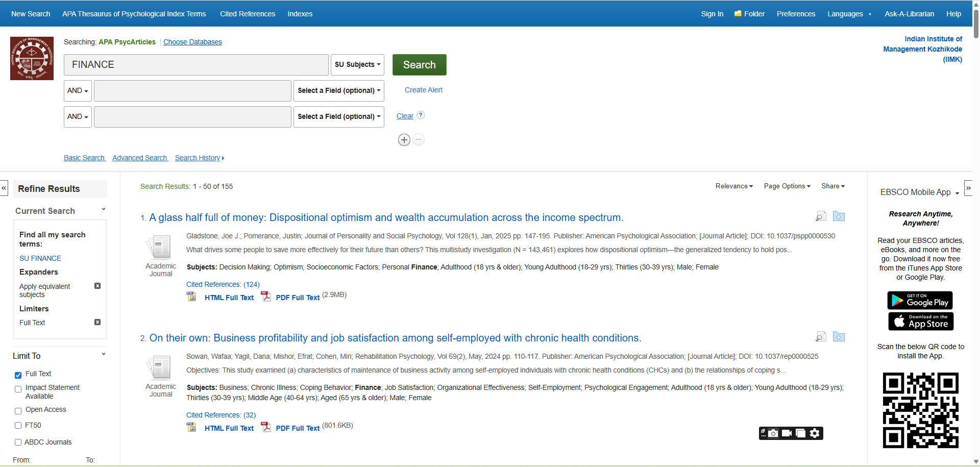This screenshot has width=980, height=467.
Task: Check the ABDC Journals checkbox
Action: (18, 443)
